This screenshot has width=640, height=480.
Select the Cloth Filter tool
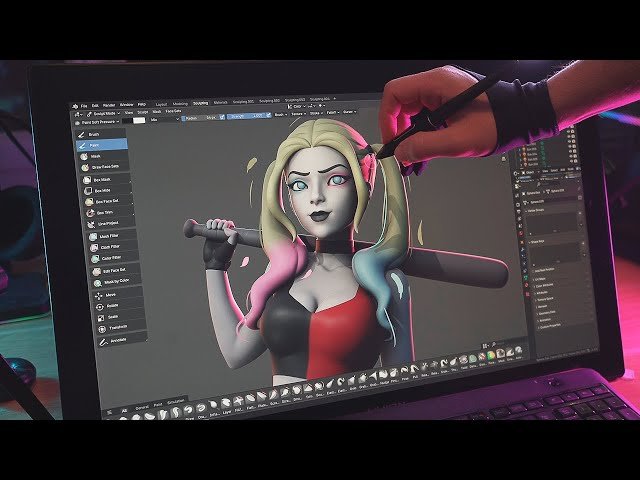[113, 247]
